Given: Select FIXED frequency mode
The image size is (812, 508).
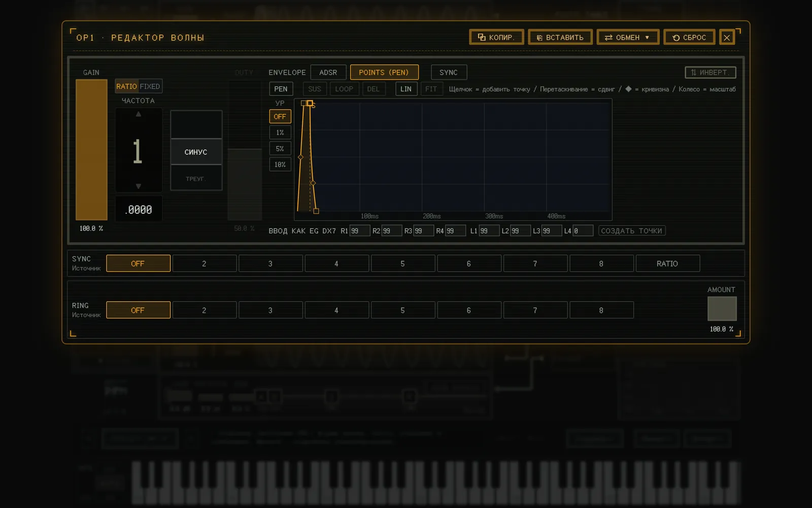Looking at the screenshot, I should coord(150,86).
